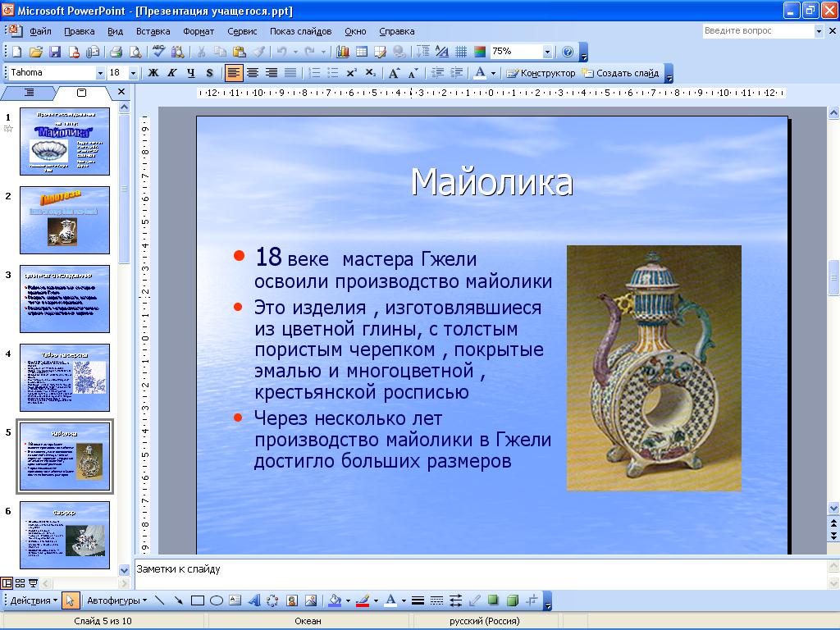
Task: Click the Print icon in the toolbar
Action: 116,52
